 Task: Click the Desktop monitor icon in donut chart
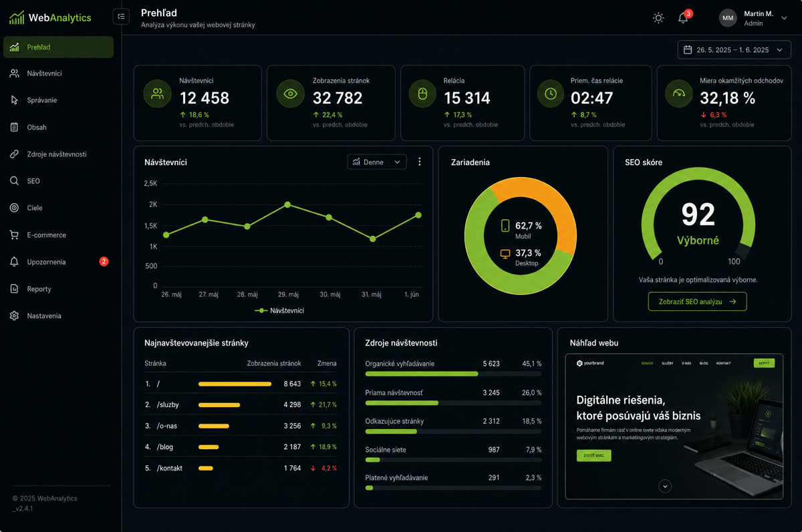tap(505, 253)
